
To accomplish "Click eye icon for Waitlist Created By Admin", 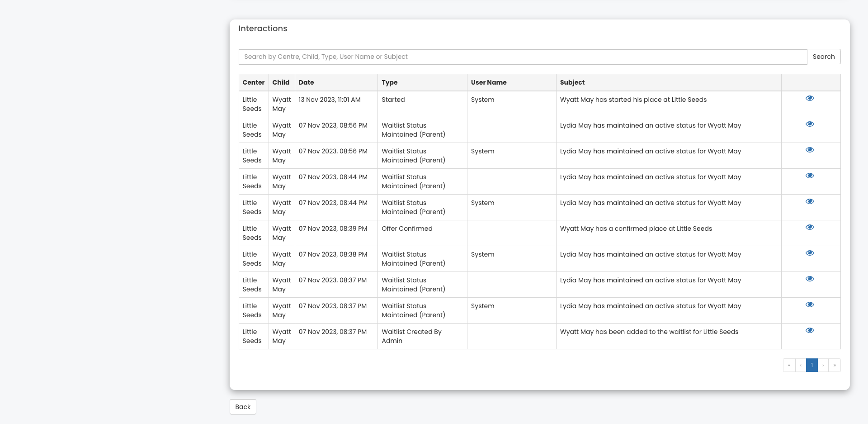I will click(810, 330).
